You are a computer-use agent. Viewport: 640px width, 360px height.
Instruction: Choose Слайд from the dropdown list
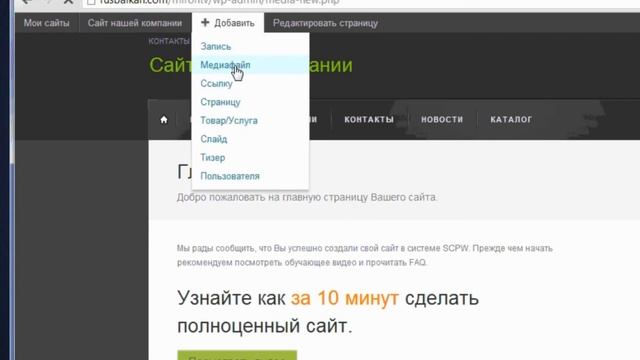(x=214, y=139)
